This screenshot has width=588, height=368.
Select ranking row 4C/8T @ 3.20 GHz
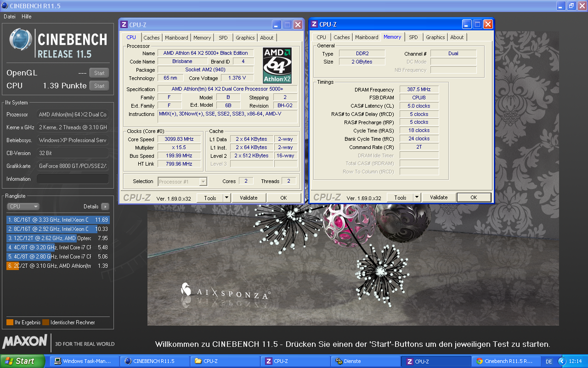(x=58, y=247)
